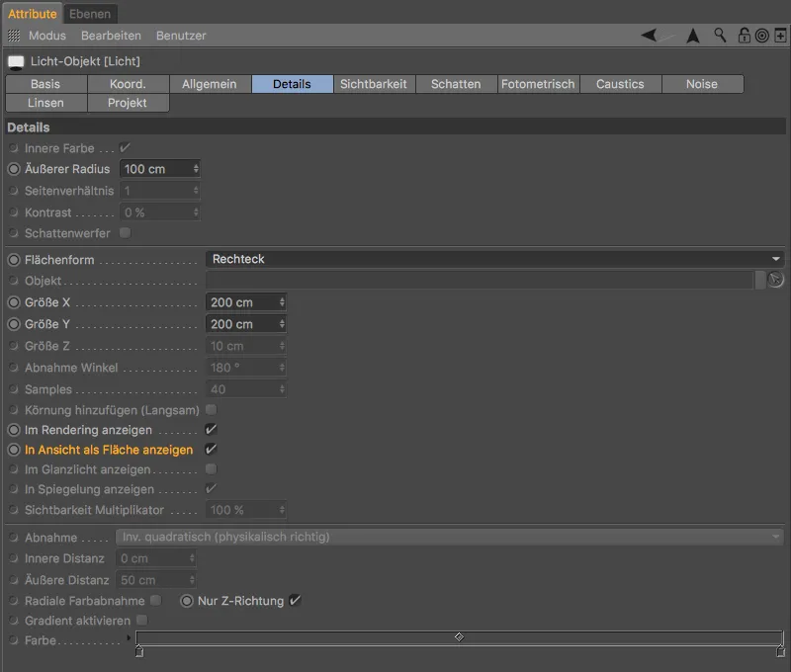Click the light object icon beside Licht-Objekt
Image resolution: width=791 pixels, height=672 pixels.
click(x=14, y=60)
